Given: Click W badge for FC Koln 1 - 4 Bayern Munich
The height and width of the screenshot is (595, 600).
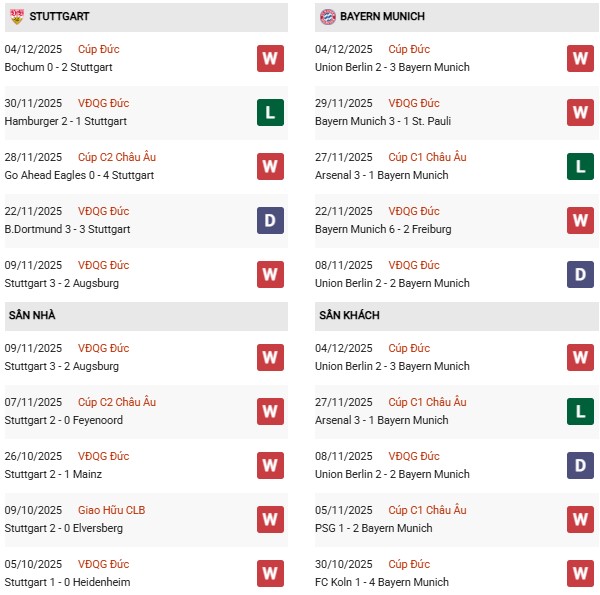Looking at the screenshot, I should [x=581, y=573].
